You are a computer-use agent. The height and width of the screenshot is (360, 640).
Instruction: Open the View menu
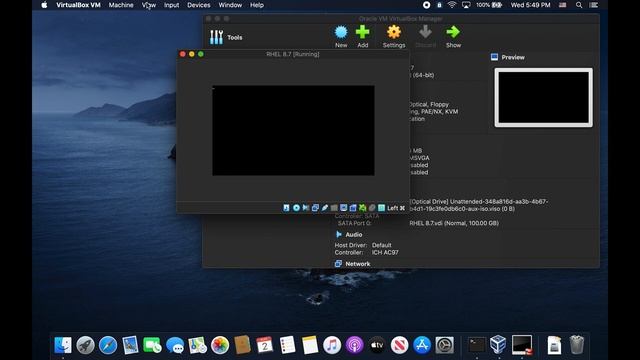[x=149, y=5]
